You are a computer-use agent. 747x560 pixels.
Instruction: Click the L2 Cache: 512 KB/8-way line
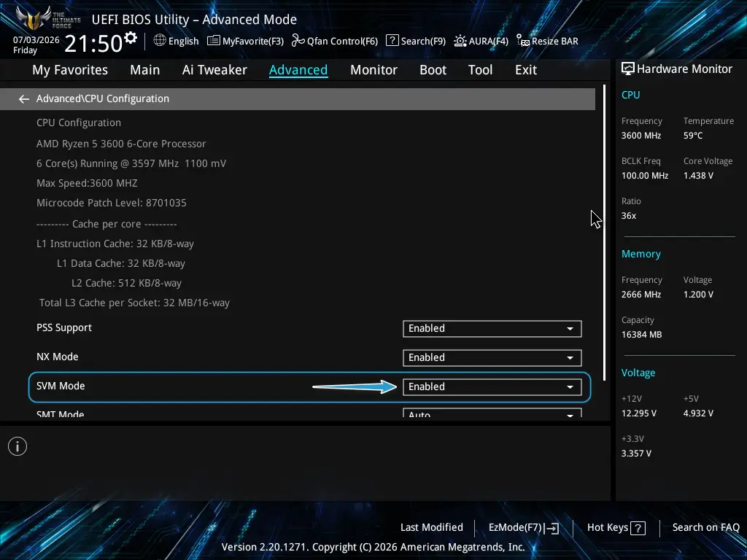[126, 284]
